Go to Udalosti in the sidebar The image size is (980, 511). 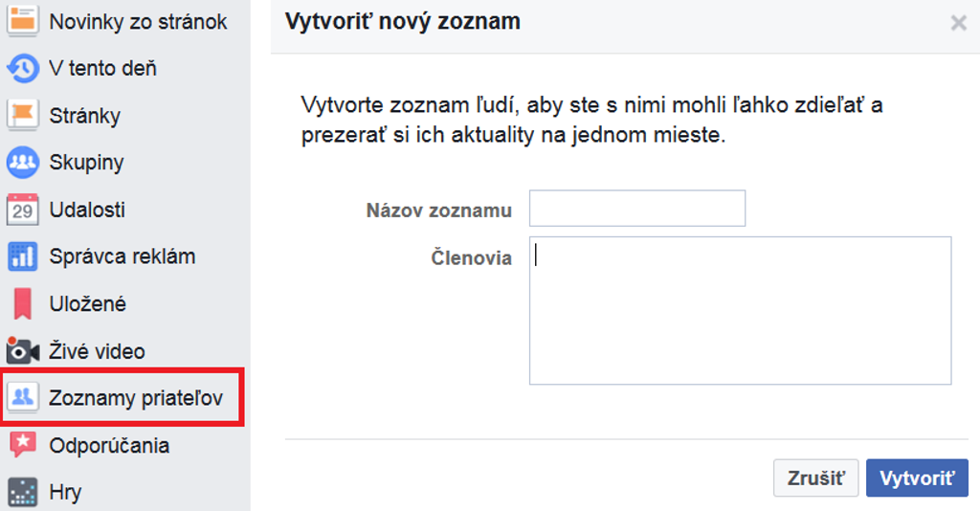pyautogui.click(x=87, y=210)
